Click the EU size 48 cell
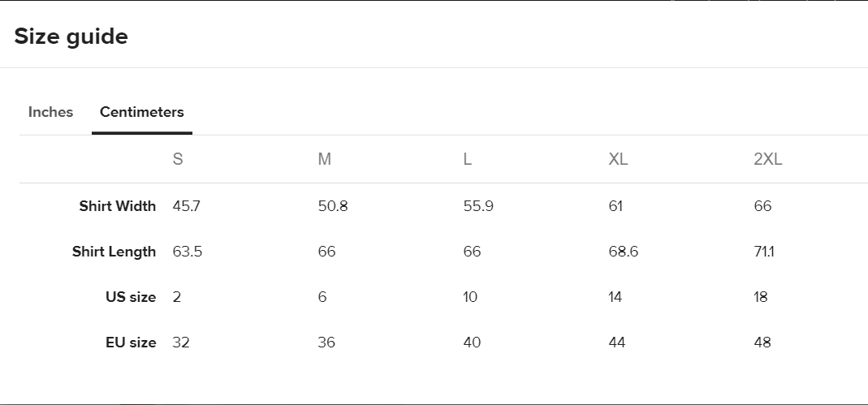Image resolution: width=868 pixels, height=405 pixels. point(762,343)
